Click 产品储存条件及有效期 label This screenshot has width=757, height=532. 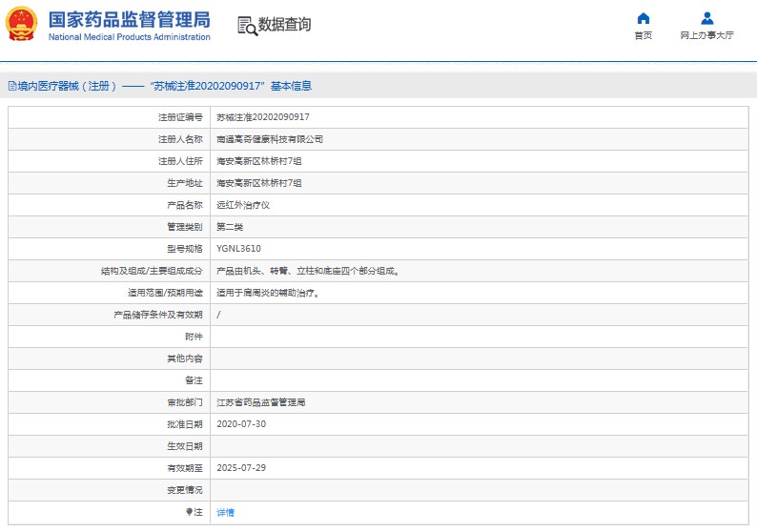pyautogui.click(x=158, y=315)
